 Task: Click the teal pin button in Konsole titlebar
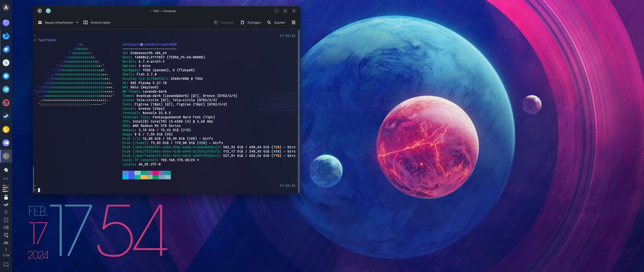click(x=48, y=11)
